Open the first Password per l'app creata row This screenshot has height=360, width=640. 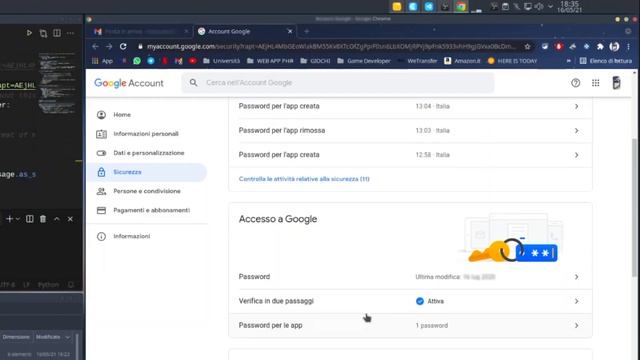(x=410, y=106)
